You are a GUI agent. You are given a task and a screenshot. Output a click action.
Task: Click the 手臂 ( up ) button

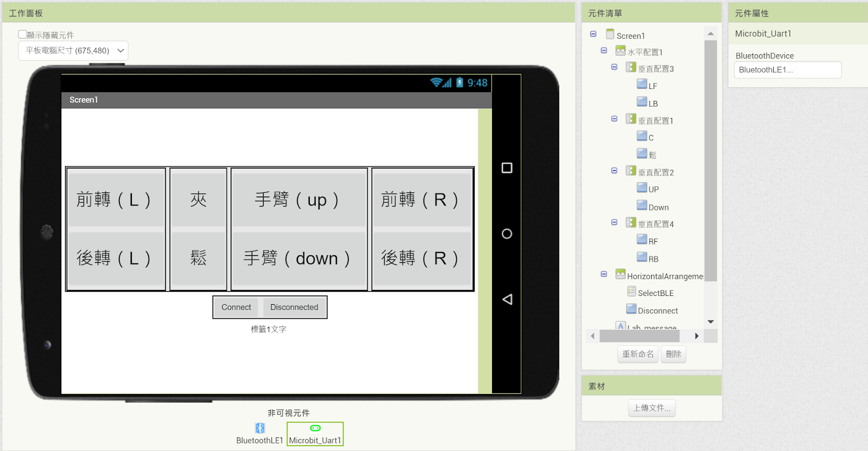click(x=299, y=199)
